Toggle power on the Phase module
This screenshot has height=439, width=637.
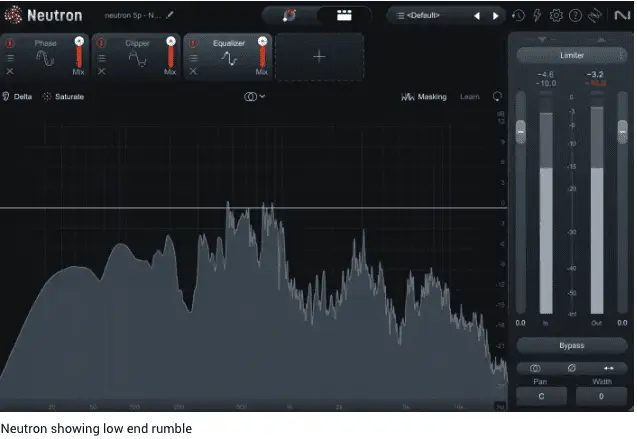coord(10,43)
